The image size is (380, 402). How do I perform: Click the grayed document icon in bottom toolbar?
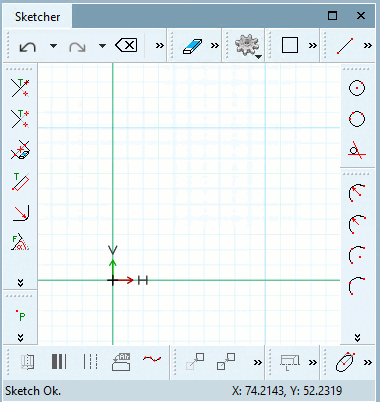tap(27, 362)
